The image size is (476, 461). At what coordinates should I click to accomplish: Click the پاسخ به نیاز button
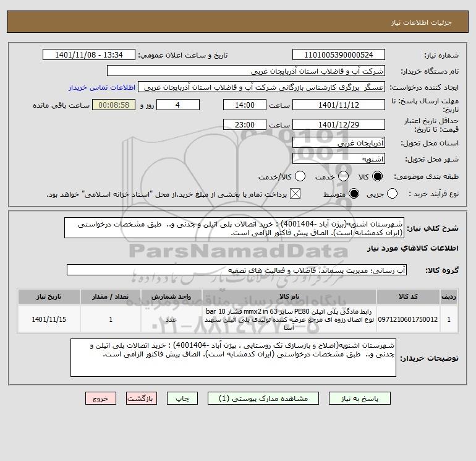click(359, 399)
